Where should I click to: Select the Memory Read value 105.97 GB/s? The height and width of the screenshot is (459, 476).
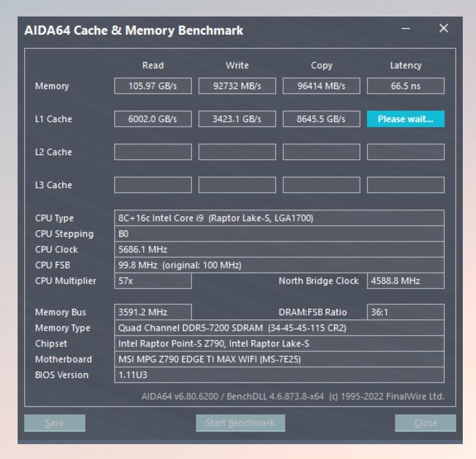tap(153, 86)
